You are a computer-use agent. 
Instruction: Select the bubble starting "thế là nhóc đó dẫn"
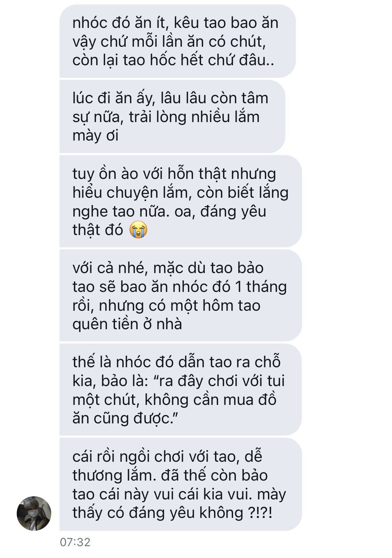[180, 390]
